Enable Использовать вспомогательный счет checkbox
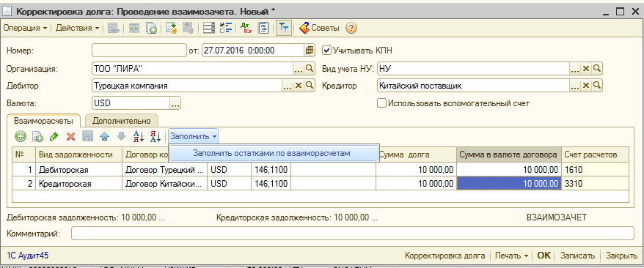Screen dimensions: 644x268 381,103
